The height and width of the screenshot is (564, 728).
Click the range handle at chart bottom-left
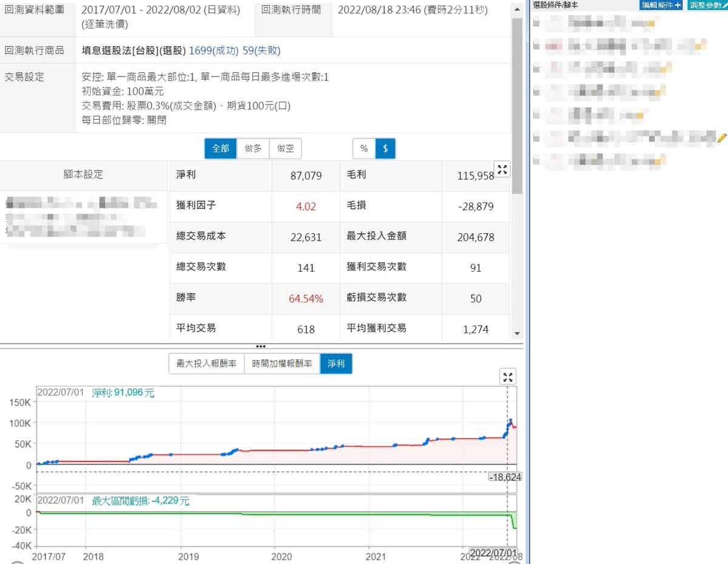click(17, 562)
